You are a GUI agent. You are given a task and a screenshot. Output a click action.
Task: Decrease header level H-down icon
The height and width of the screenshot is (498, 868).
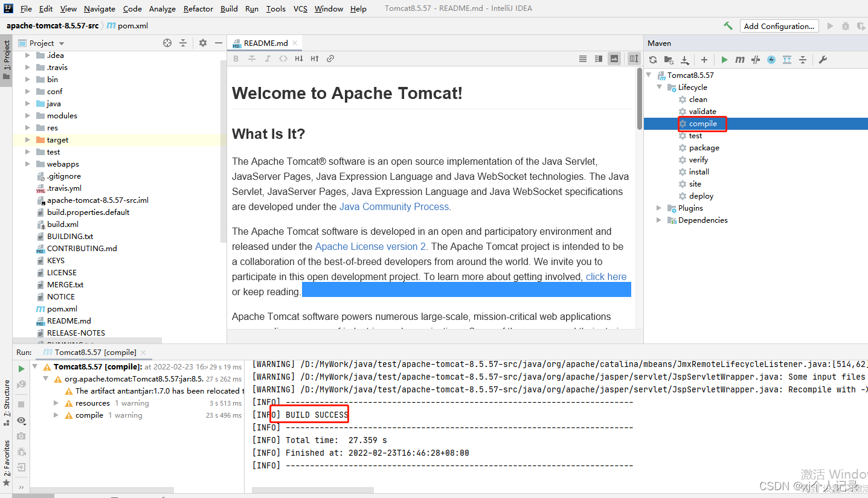(299, 59)
